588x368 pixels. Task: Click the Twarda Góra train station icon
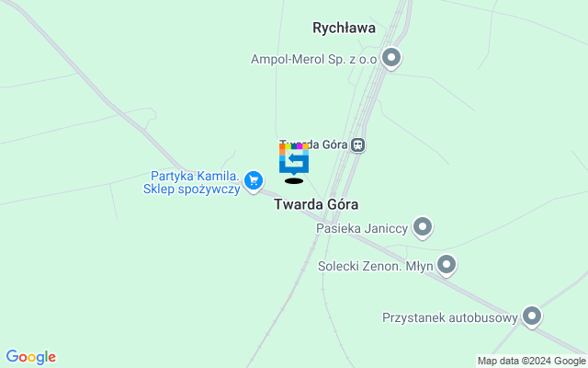tap(357, 144)
